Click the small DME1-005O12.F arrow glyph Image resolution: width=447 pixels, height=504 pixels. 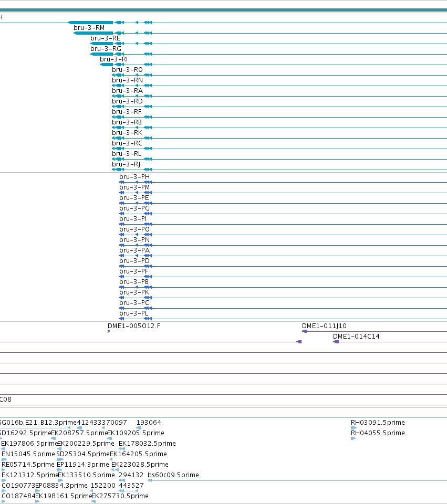tap(109, 331)
